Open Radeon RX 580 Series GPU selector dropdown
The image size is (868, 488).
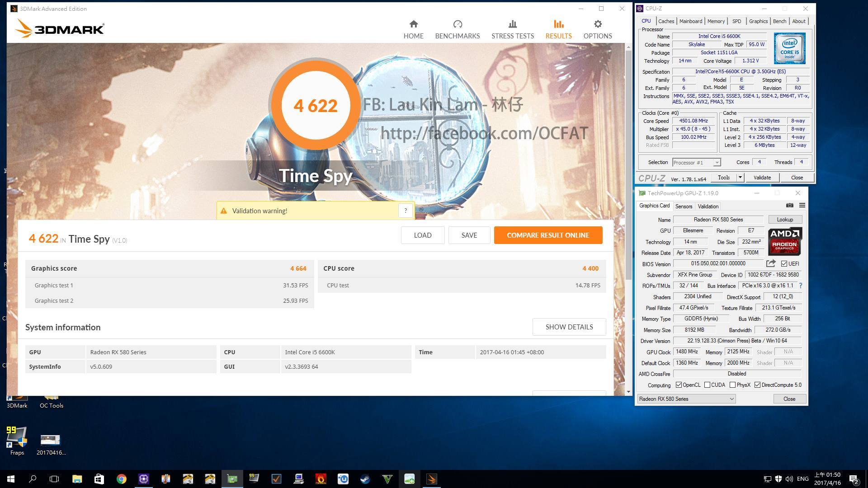click(686, 399)
